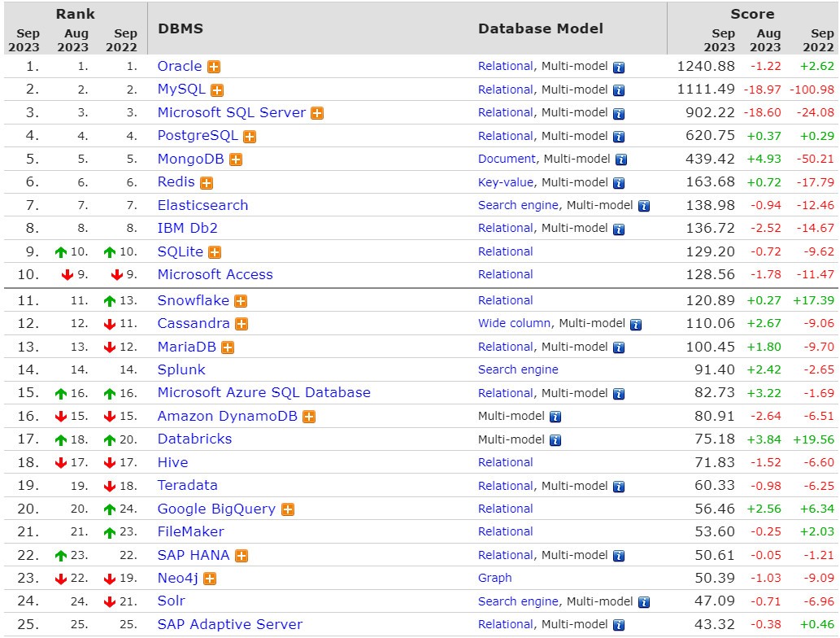Viewport: 840px width, 638px height.
Task: Click the Search engine link in Splunk row
Action: point(518,369)
